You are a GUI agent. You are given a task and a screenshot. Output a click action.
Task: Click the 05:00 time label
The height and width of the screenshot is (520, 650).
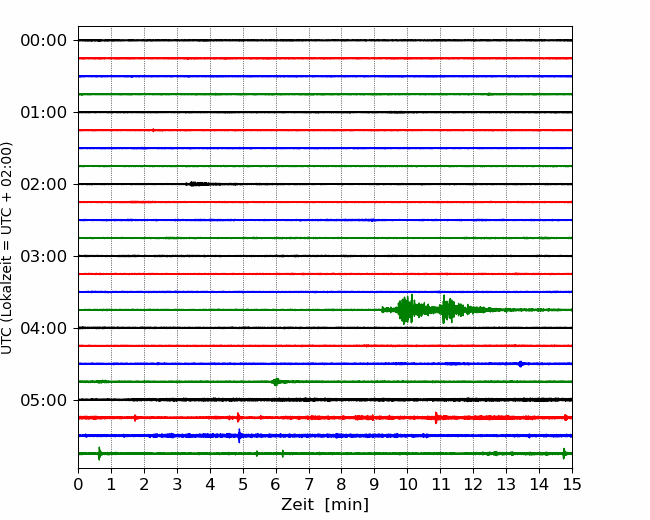point(44,400)
